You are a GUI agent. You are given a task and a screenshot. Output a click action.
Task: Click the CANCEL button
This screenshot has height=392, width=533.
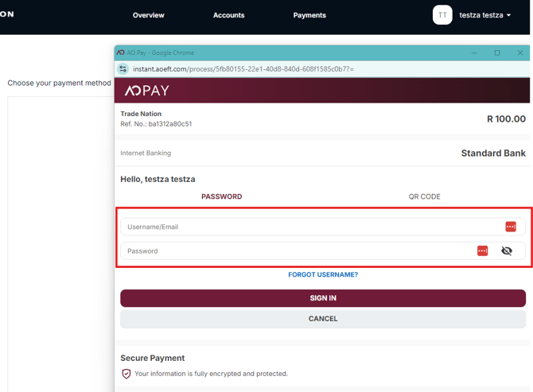click(x=323, y=319)
